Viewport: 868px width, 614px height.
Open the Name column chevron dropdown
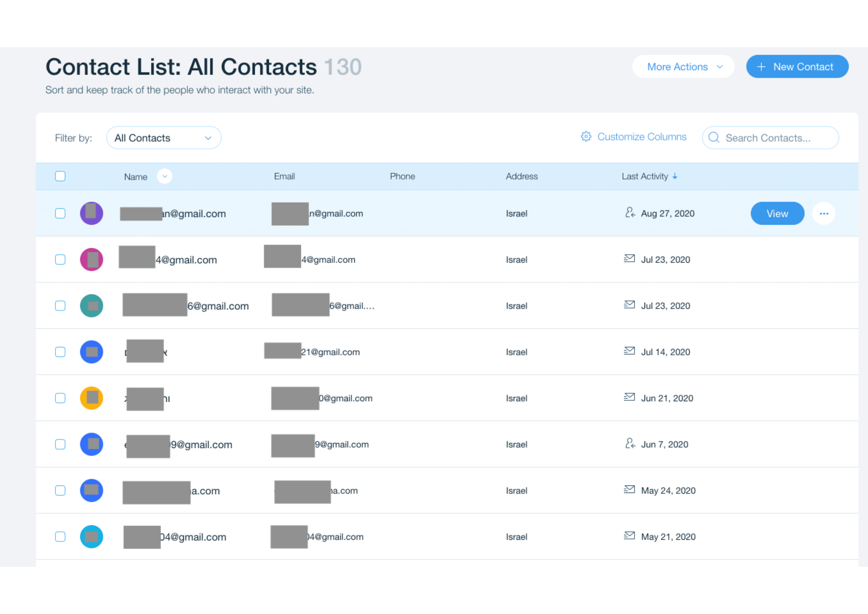[x=164, y=176]
